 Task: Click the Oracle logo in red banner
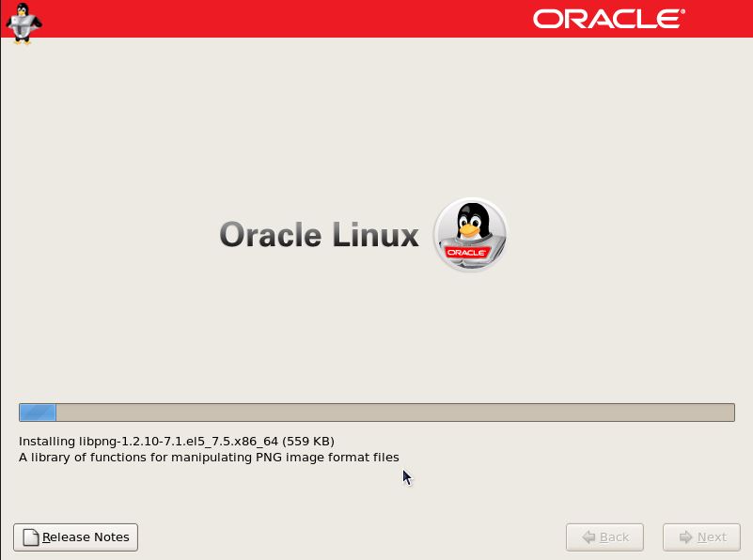tap(608, 19)
